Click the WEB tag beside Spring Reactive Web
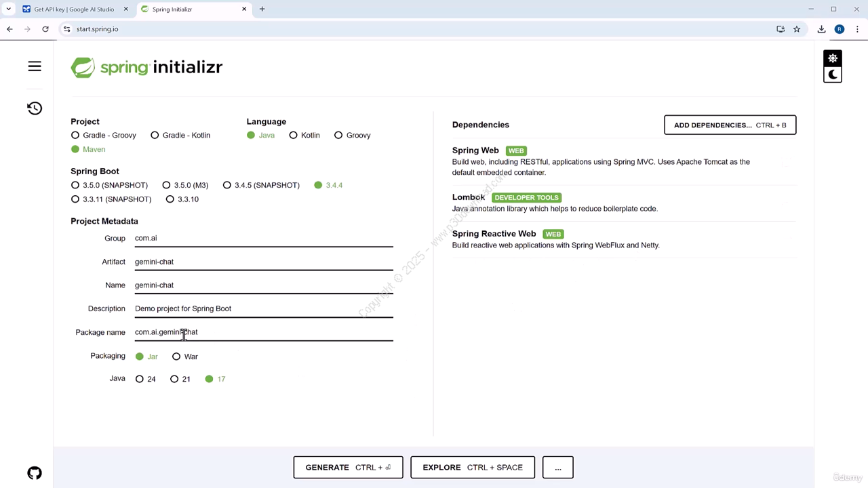This screenshot has height=488, width=868. coord(553,235)
